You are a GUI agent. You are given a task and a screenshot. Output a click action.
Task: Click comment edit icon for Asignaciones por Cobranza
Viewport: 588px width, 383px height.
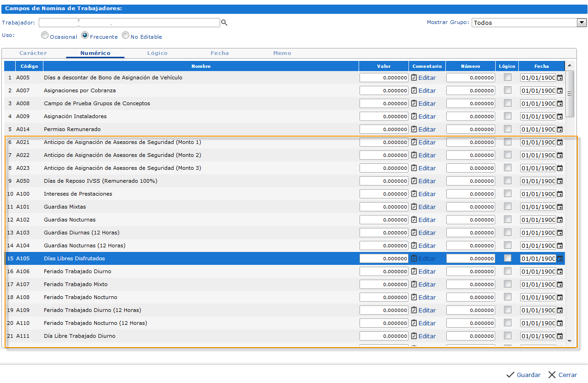[414, 91]
